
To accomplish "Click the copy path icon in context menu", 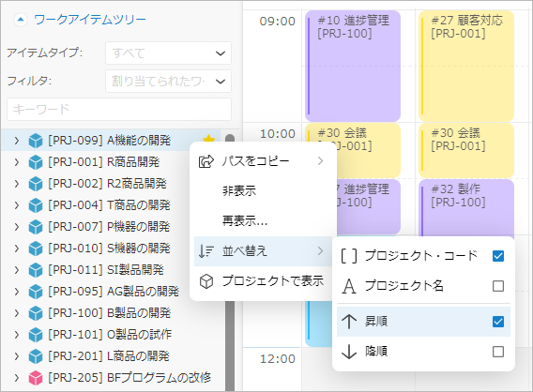I will [206, 161].
